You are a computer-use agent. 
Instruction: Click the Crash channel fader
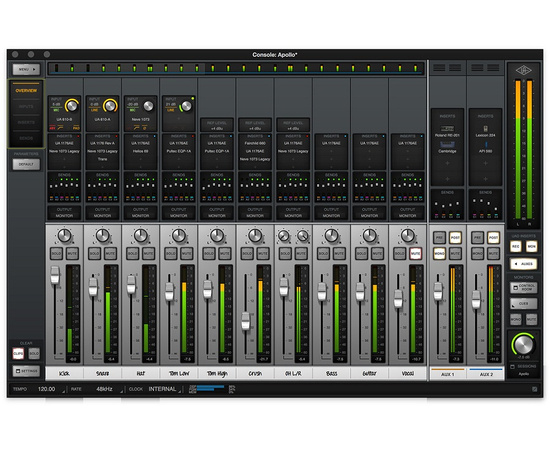pos(246,321)
